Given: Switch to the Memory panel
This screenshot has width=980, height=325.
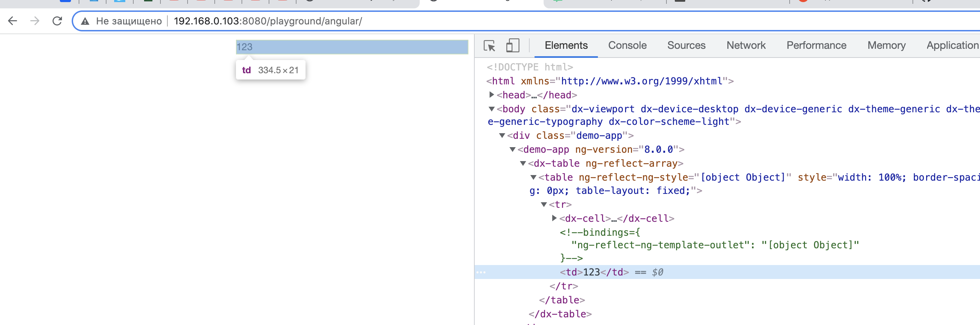Looking at the screenshot, I should (x=886, y=45).
